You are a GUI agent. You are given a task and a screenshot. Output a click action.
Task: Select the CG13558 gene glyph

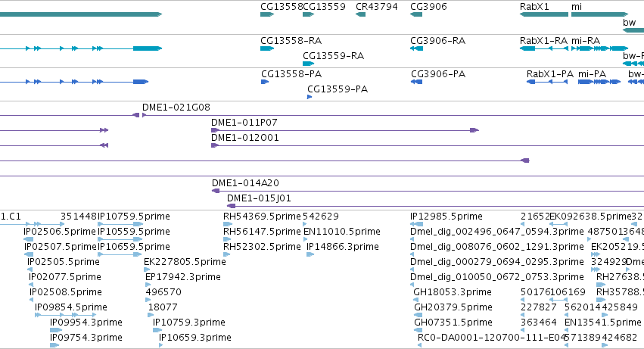coord(267,14)
